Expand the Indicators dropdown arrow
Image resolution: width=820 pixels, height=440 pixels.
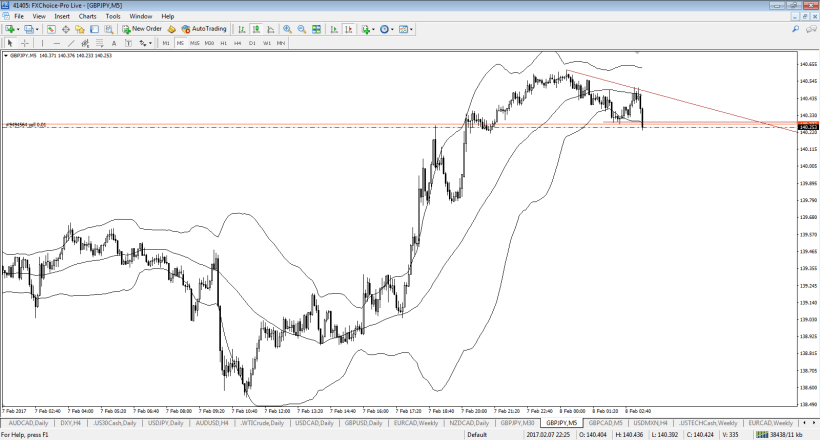pyautogui.click(x=373, y=29)
